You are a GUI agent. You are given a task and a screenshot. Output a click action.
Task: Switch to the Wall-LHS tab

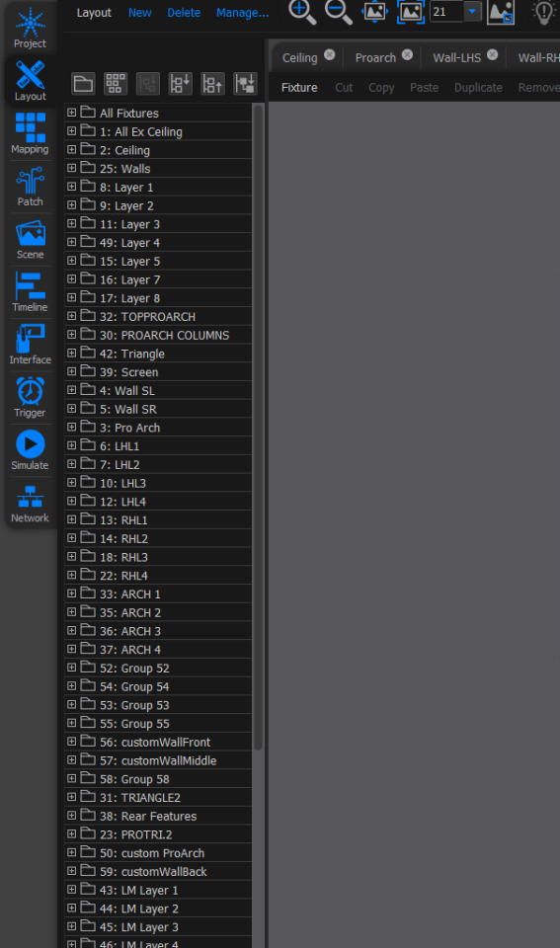pos(456,58)
